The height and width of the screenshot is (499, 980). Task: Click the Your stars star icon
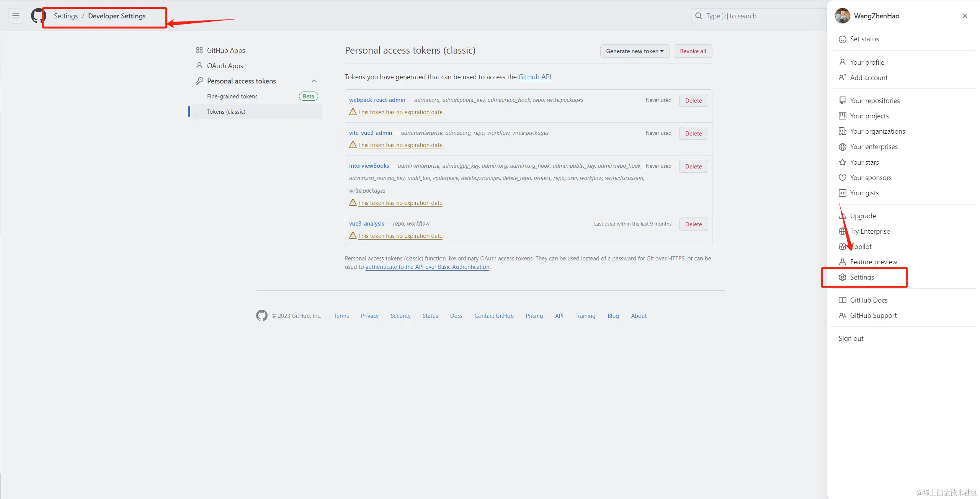(x=842, y=162)
